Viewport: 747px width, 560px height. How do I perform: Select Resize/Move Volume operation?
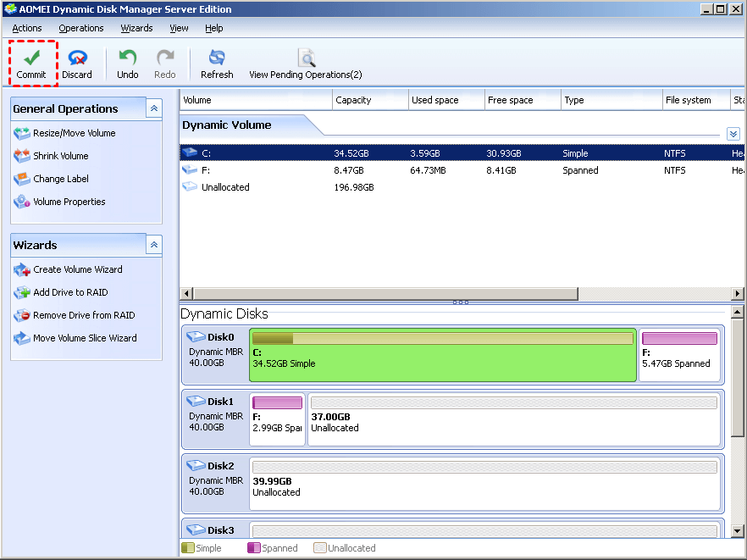(74, 133)
